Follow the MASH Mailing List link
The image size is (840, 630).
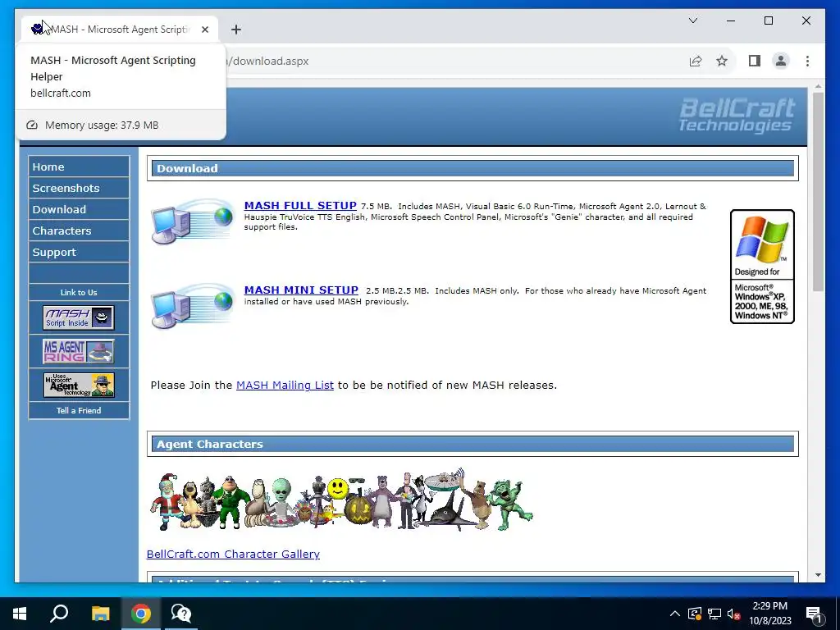click(285, 386)
